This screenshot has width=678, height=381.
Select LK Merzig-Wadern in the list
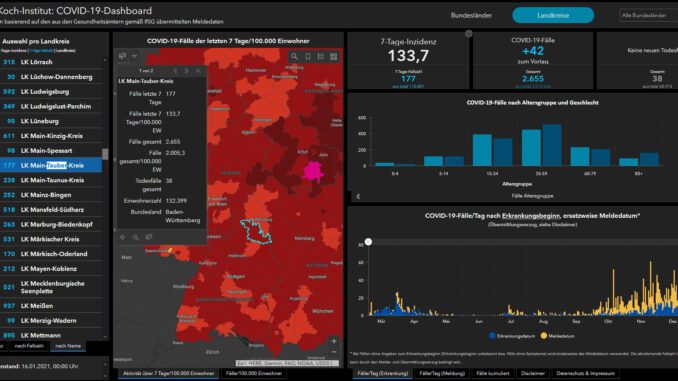coord(51,320)
